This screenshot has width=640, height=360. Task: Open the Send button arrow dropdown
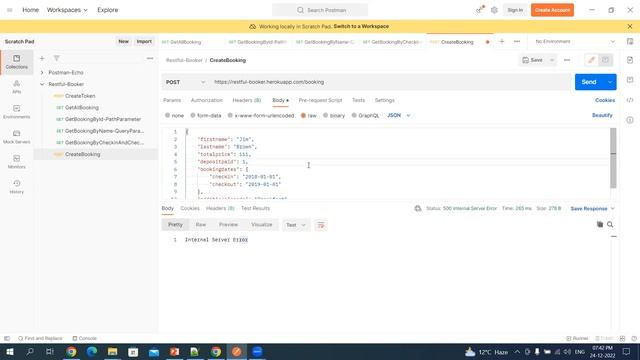click(x=610, y=82)
